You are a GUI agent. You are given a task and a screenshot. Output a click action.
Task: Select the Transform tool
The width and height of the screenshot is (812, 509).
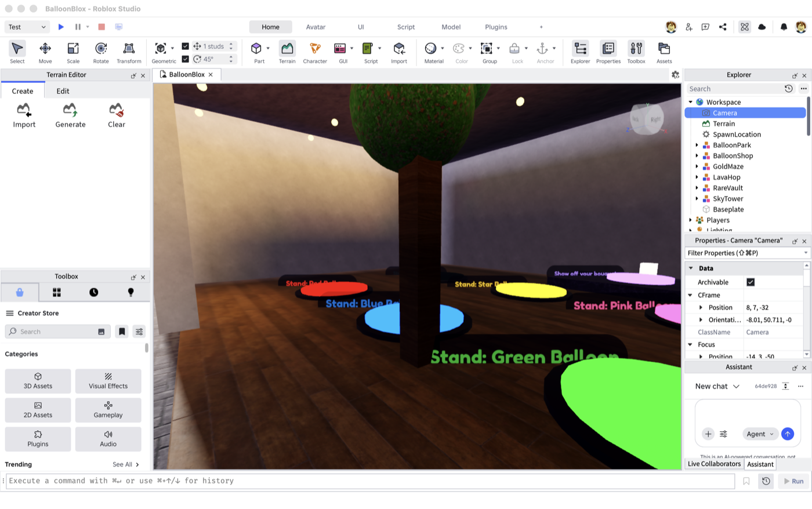(129, 52)
